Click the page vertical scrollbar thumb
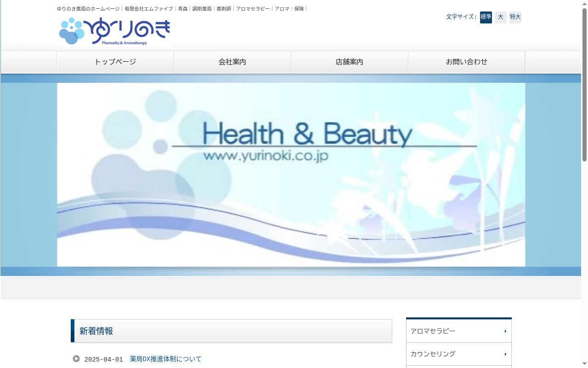Screen dimensions: 588x368 tap(584, 85)
